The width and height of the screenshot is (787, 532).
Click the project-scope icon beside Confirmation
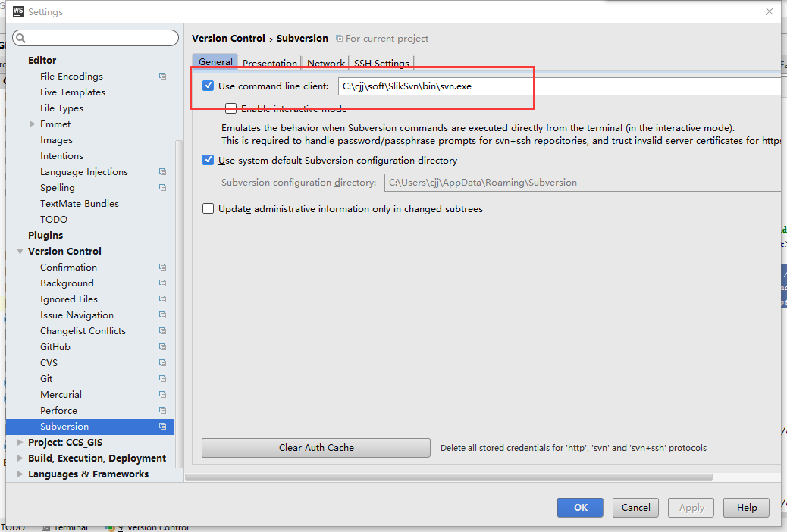162,267
